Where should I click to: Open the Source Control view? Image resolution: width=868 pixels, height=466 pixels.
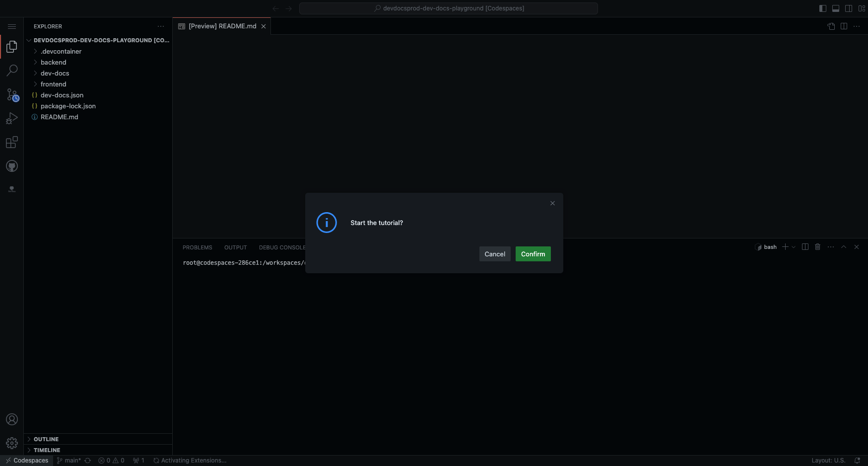pos(12,94)
